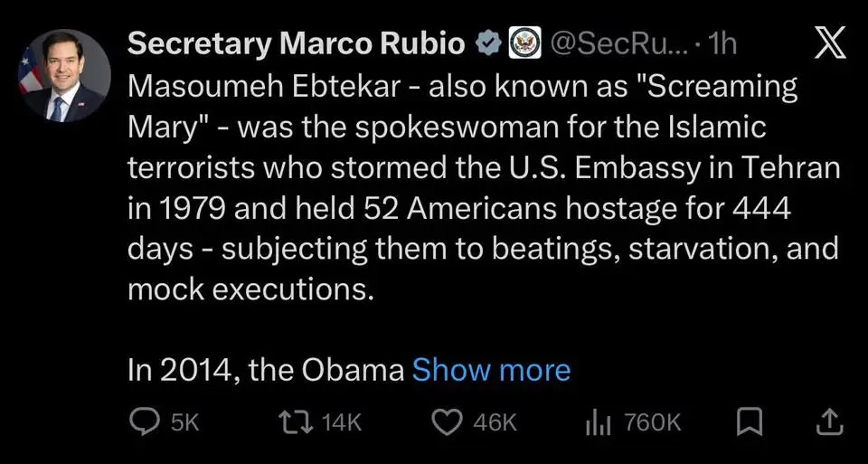
Task: Open view analytics bar chart icon
Action: [x=600, y=421]
